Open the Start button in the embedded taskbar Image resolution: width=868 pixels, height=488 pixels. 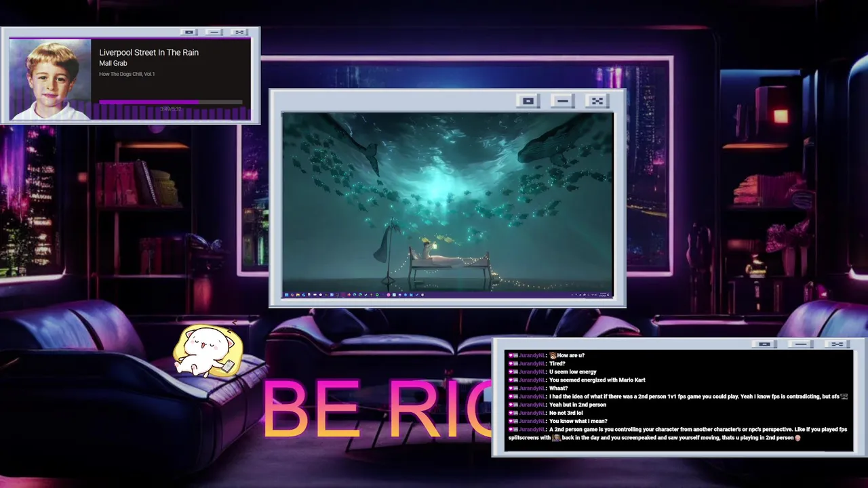tap(286, 295)
